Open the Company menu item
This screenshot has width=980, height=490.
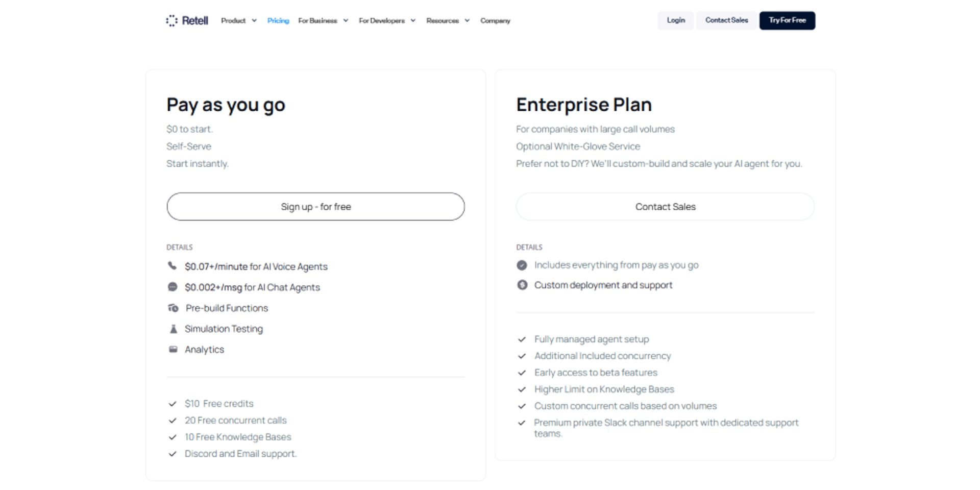[x=495, y=20]
